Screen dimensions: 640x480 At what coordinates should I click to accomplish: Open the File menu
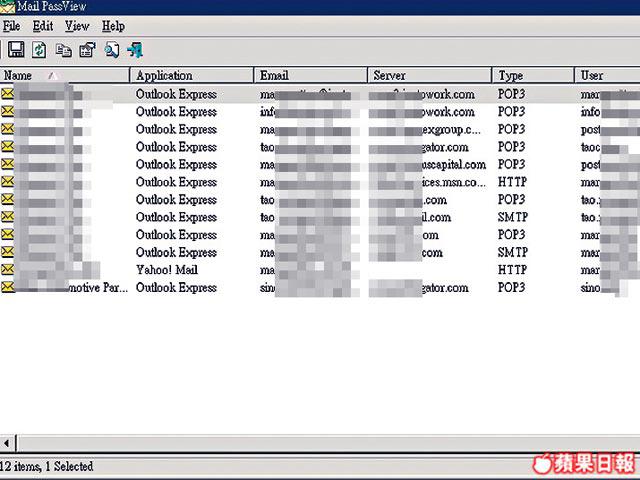[x=11, y=26]
